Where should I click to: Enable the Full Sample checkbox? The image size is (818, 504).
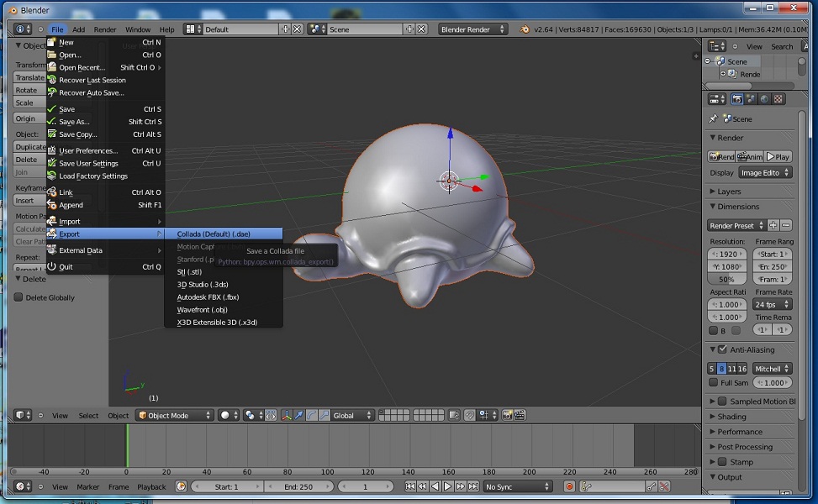point(714,382)
